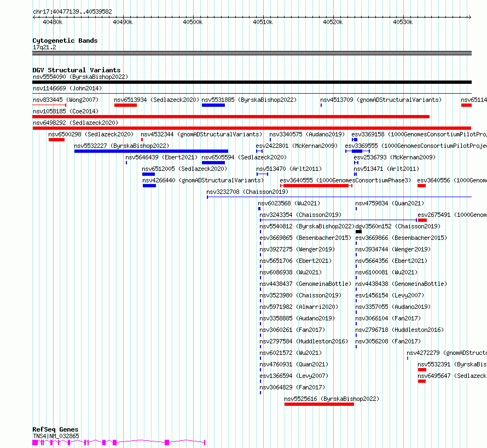This screenshot has height=448, width=487.
Task: Click the nsv3340575 (Audano2019) label
Action: (307, 134)
